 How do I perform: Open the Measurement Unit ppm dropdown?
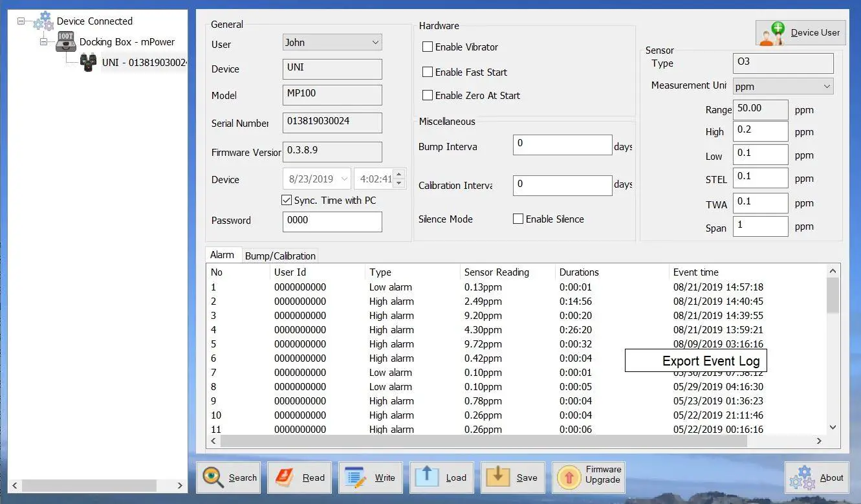(783, 86)
